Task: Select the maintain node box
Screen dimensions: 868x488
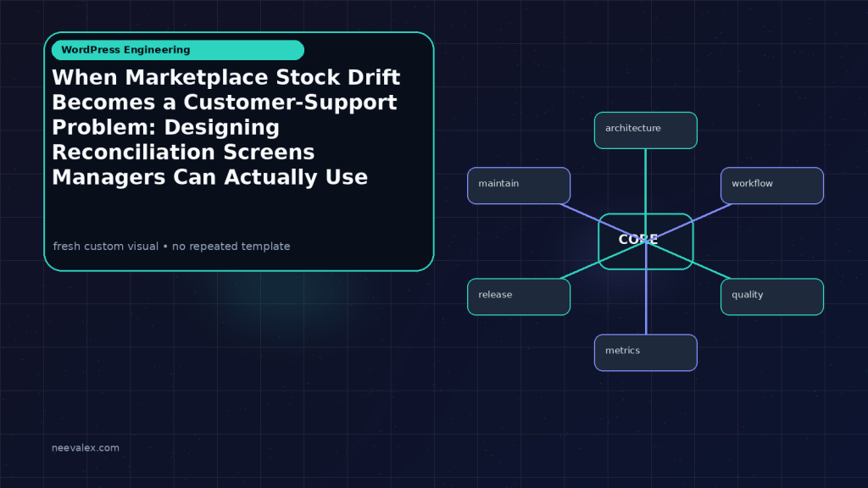Action: click(x=519, y=186)
